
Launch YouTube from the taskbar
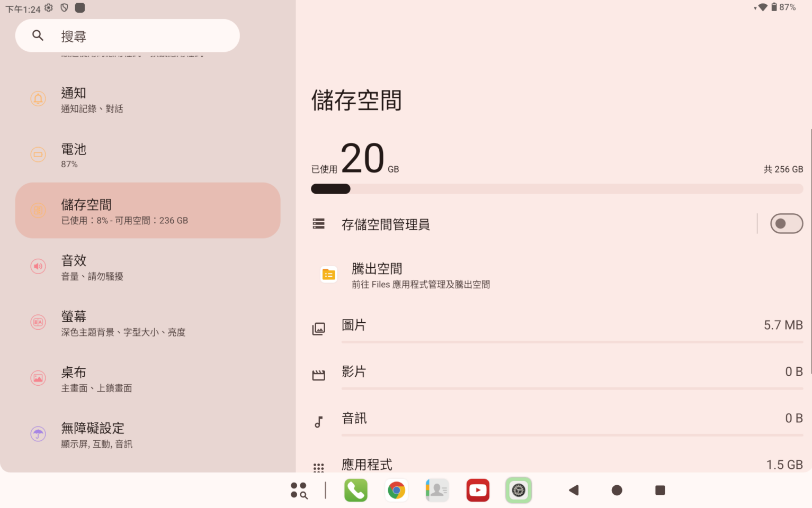pos(478,491)
